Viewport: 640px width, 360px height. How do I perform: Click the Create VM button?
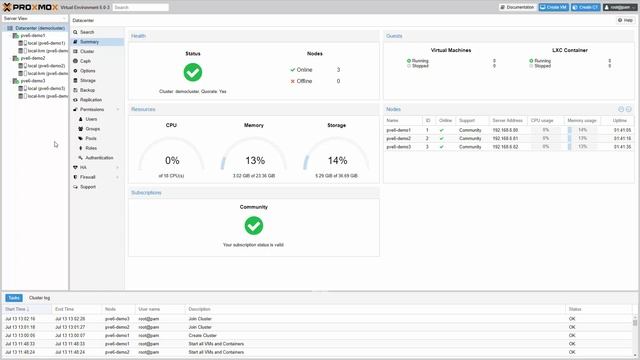[553, 7]
